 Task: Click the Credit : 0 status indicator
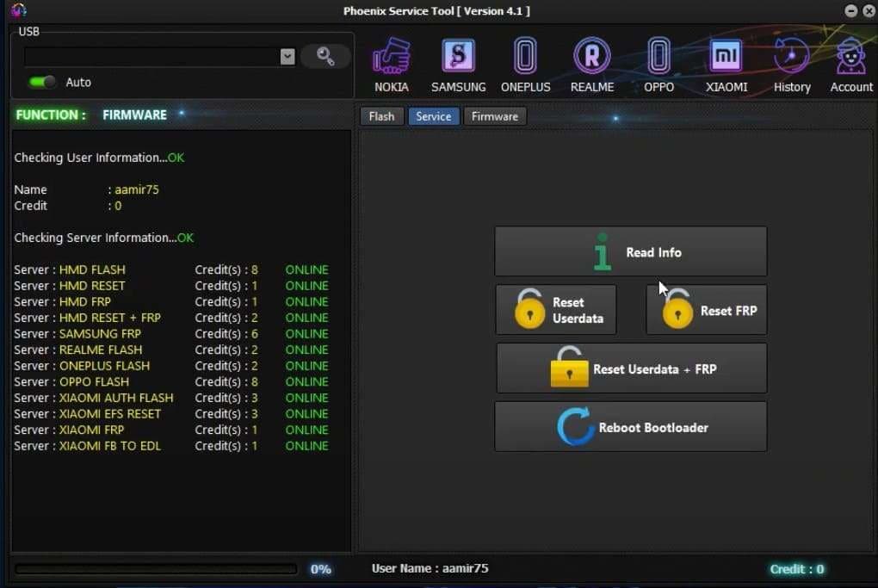pyautogui.click(x=798, y=568)
